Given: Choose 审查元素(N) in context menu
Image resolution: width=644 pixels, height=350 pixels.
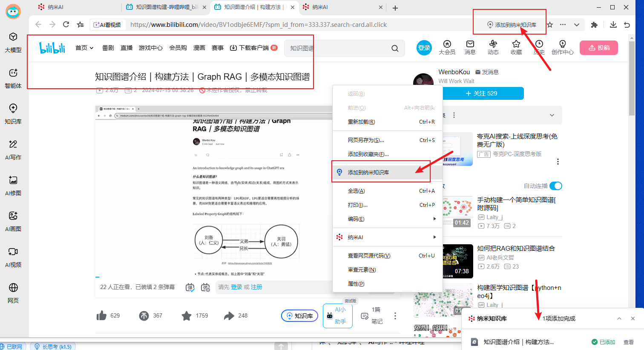Looking at the screenshot, I should [388, 270].
